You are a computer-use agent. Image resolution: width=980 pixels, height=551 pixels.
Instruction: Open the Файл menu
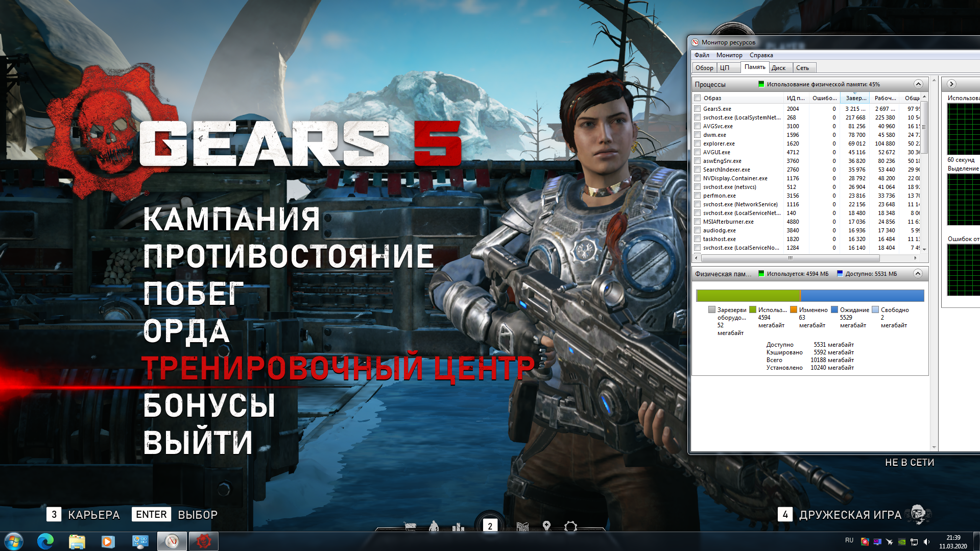[x=702, y=55]
